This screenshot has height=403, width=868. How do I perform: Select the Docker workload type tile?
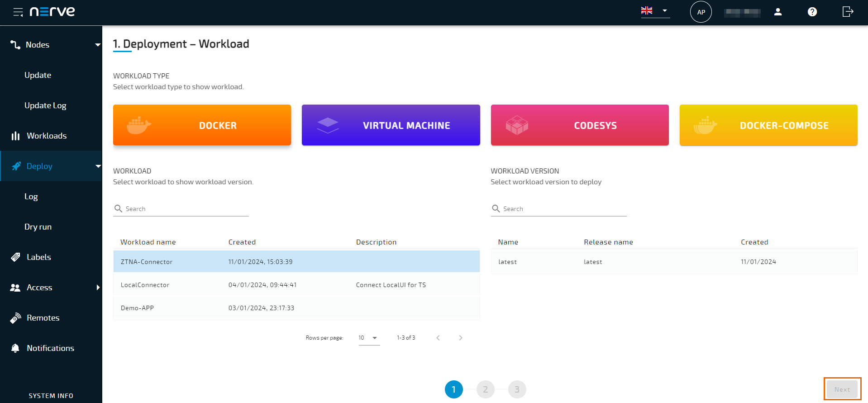[x=202, y=125]
